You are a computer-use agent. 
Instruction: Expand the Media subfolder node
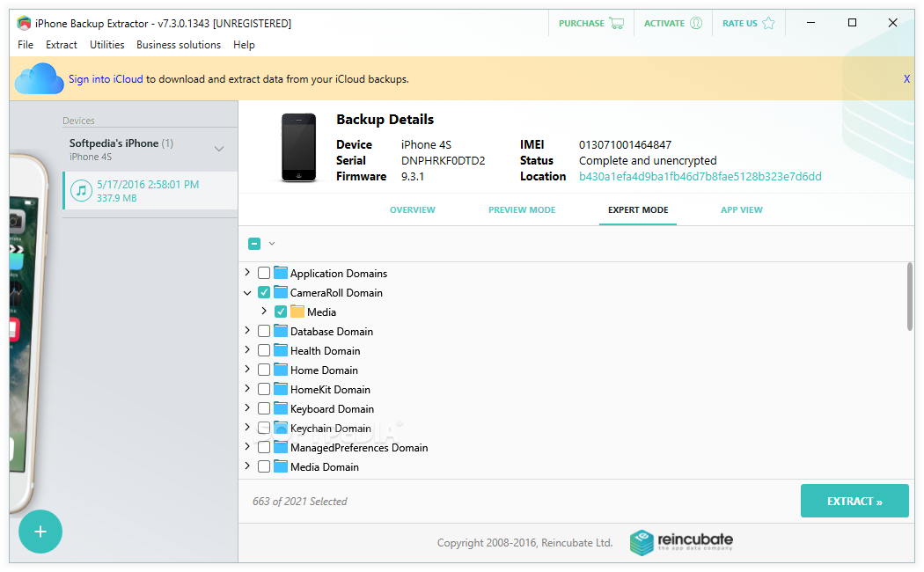[x=265, y=311]
